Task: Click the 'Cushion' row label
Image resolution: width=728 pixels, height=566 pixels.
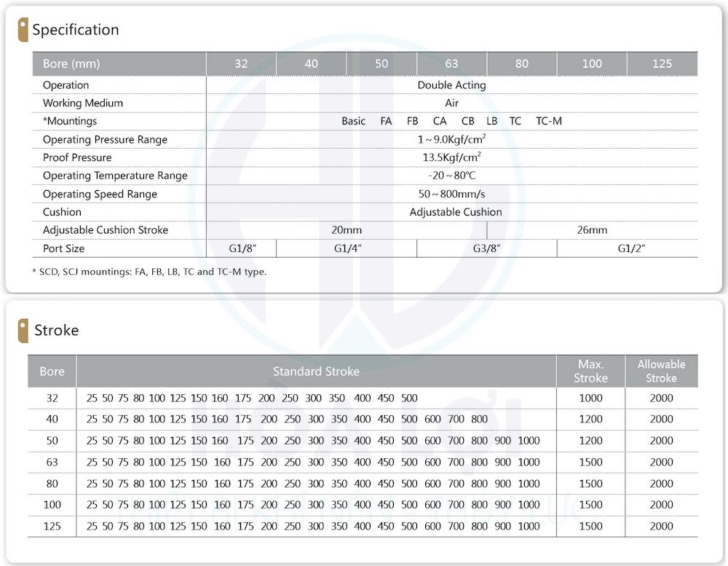Action: pyautogui.click(x=62, y=212)
